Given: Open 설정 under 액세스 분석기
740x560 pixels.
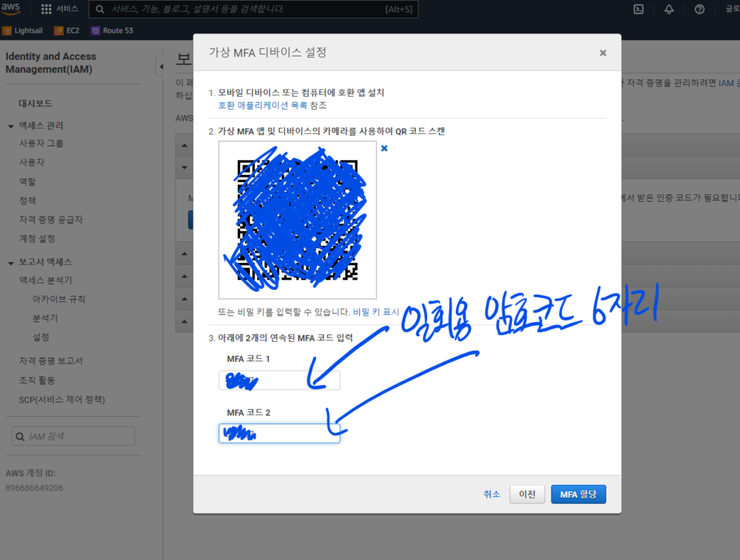Looking at the screenshot, I should click(x=40, y=337).
